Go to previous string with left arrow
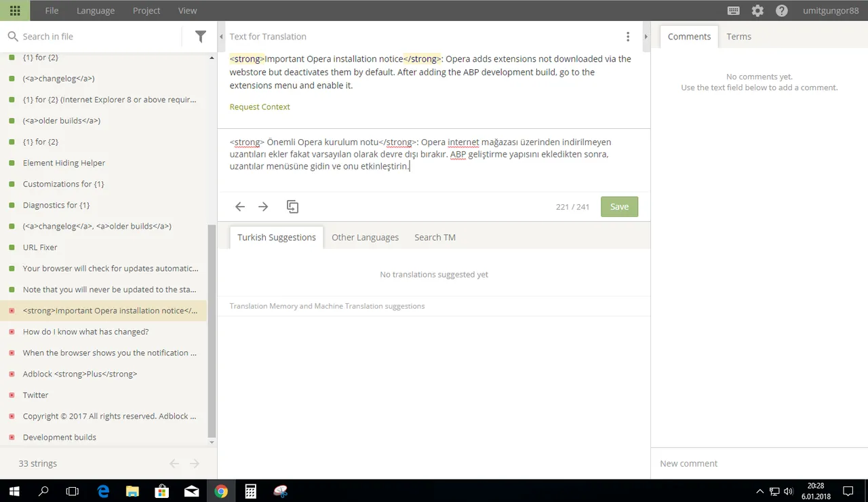This screenshot has height=502, width=868. (x=239, y=207)
